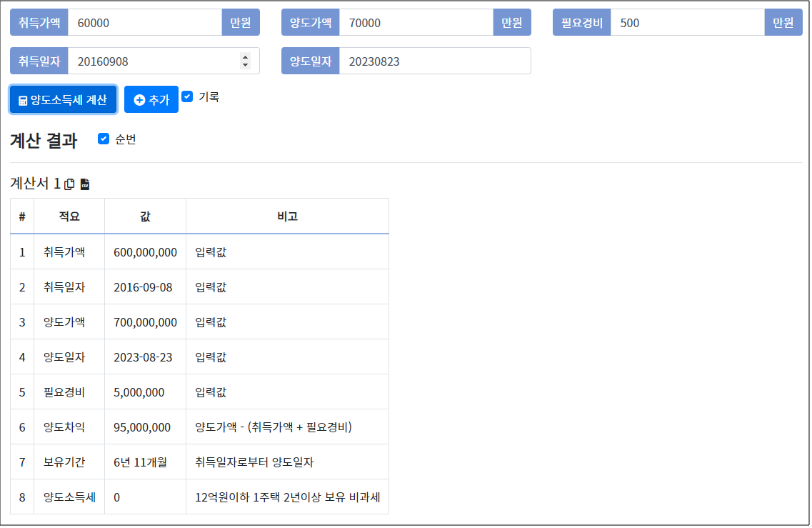Click 만원 next to the 필요경비 field
Viewport: 812px width, 528px height.
point(783,22)
